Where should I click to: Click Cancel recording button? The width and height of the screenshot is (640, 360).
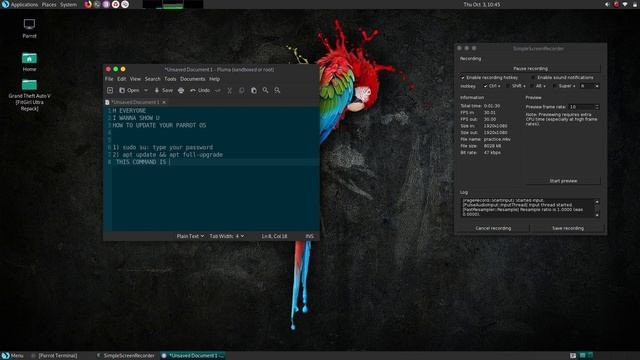click(x=493, y=228)
